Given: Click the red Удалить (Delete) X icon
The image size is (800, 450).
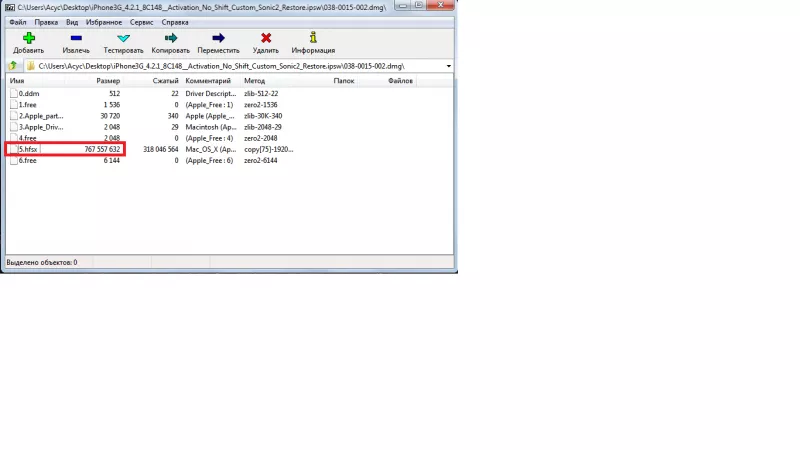Looking at the screenshot, I should point(266,38).
